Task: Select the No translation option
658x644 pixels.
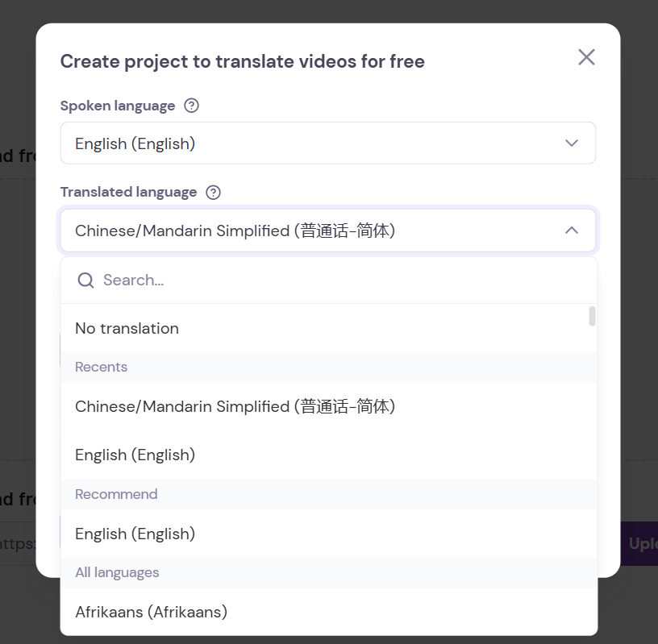Action: point(127,328)
